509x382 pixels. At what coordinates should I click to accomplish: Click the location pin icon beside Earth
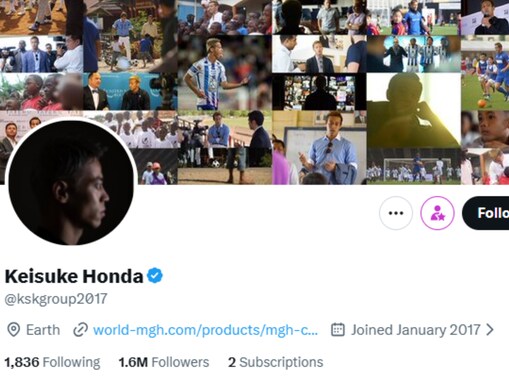(x=13, y=330)
